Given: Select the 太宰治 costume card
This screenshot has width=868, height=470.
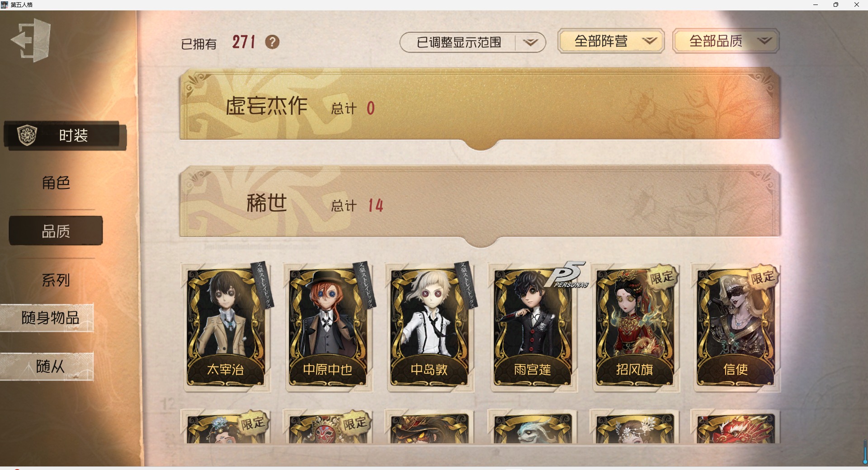Looking at the screenshot, I should click(x=226, y=328).
